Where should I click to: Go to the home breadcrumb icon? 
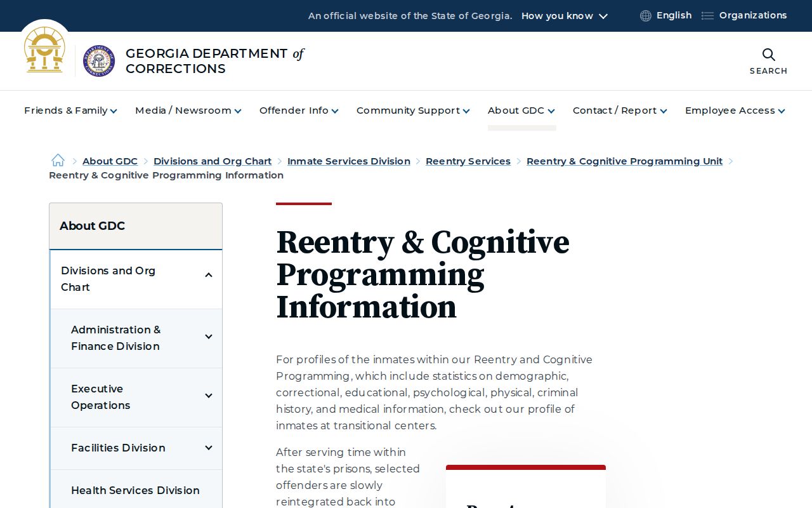tap(58, 160)
